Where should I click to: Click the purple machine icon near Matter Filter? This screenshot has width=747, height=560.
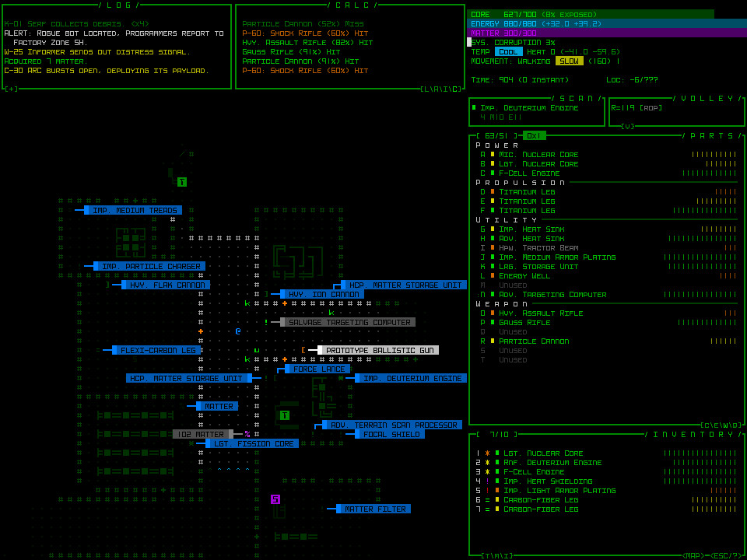tap(274, 498)
